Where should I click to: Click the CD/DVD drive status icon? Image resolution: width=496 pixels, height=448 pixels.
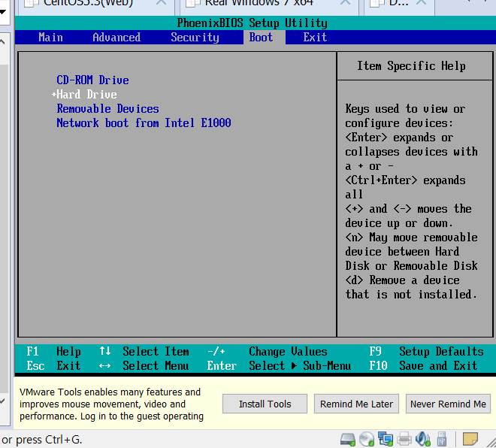tap(367, 439)
